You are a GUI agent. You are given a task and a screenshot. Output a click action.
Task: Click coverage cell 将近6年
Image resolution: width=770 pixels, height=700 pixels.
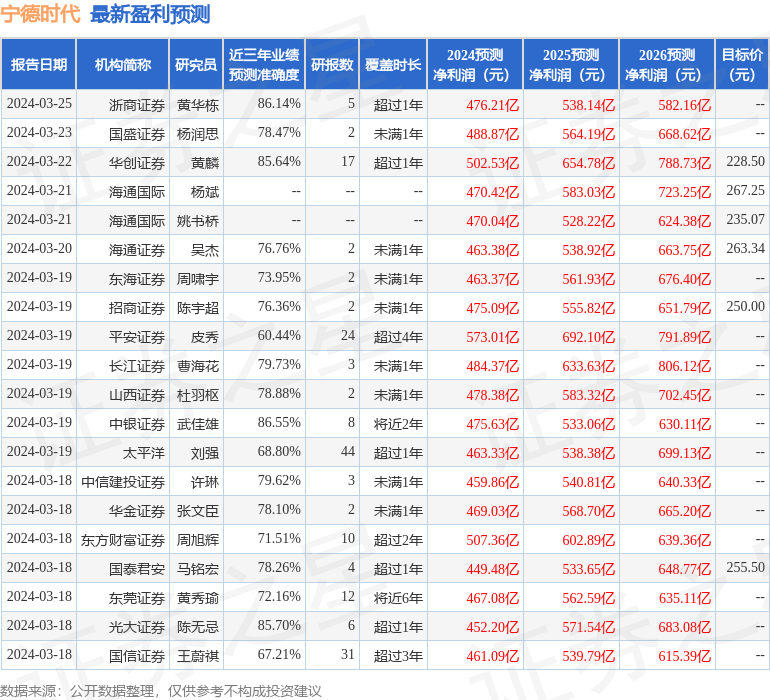(x=398, y=598)
